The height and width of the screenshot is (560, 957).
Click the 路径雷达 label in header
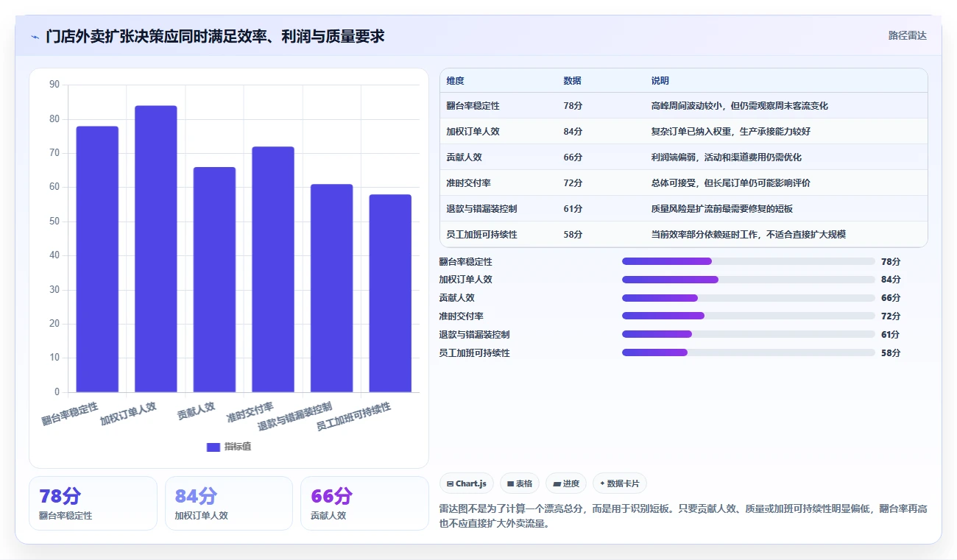(907, 35)
